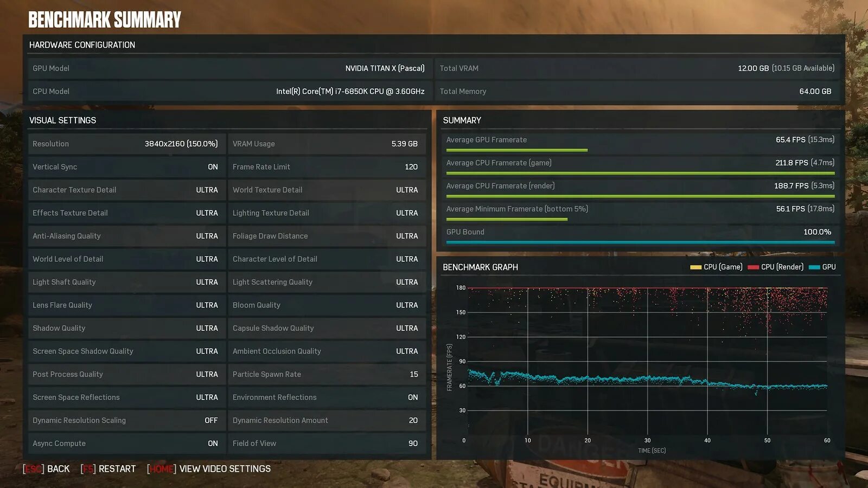Screen dimensions: 868x488
Task: Click the Total Memory 64.00 GB value
Action: 815,92
